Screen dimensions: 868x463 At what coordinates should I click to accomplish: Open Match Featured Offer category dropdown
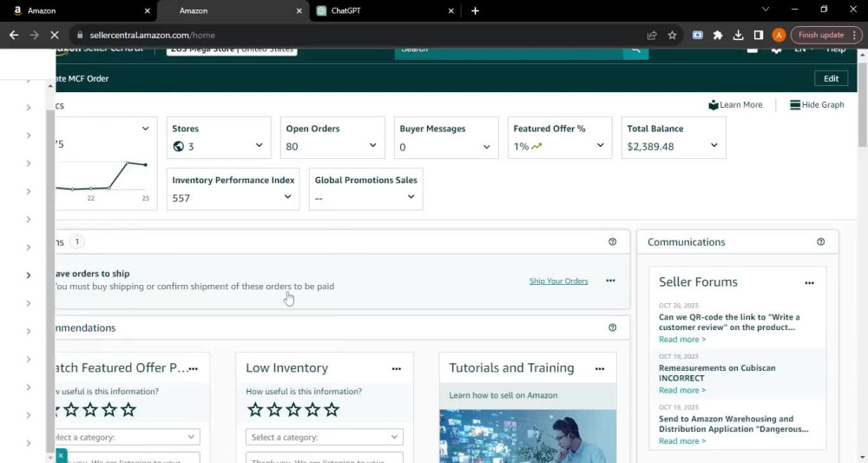point(128,437)
